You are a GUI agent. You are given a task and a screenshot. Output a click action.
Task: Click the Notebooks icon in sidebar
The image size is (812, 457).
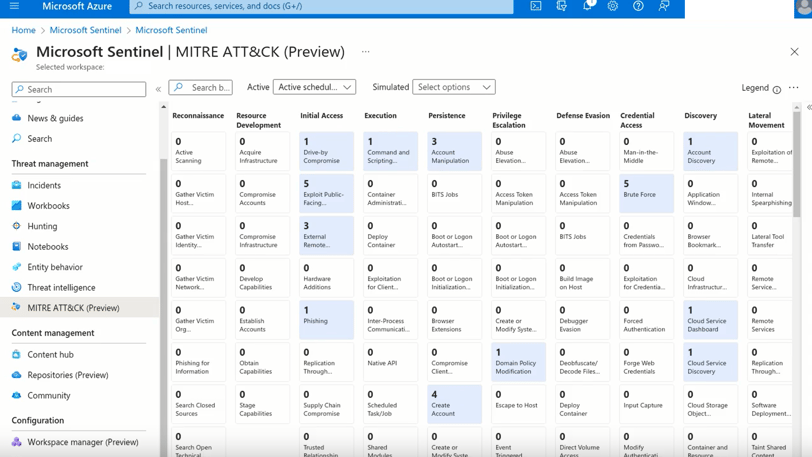tap(17, 246)
